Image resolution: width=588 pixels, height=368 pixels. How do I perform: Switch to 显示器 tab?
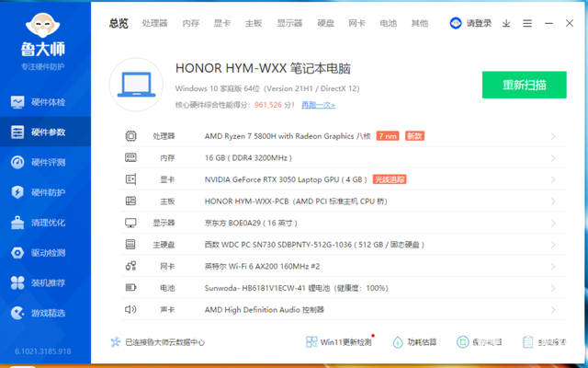coord(289,23)
